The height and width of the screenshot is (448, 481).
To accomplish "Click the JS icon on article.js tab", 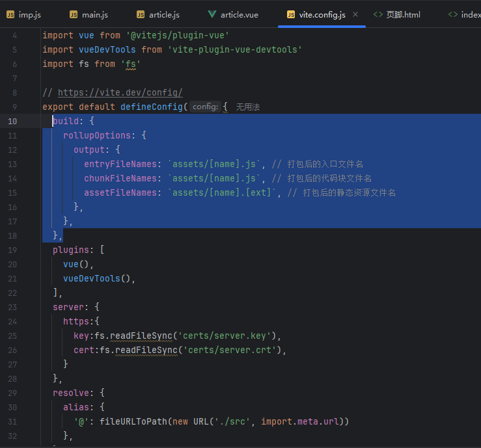I will (x=141, y=15).
